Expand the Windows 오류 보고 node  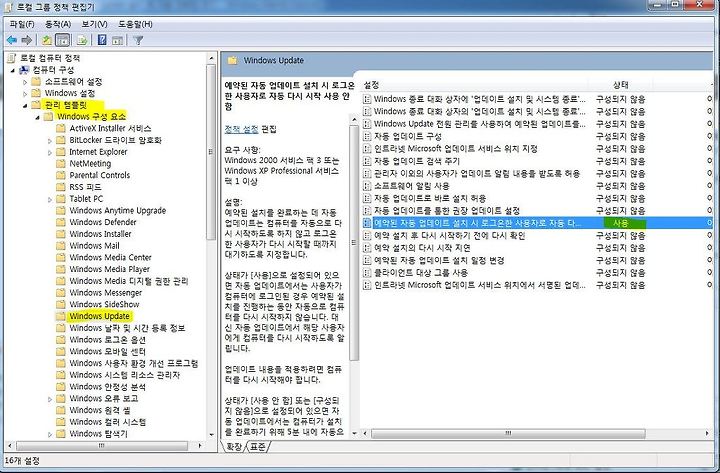tap(50, 399)
